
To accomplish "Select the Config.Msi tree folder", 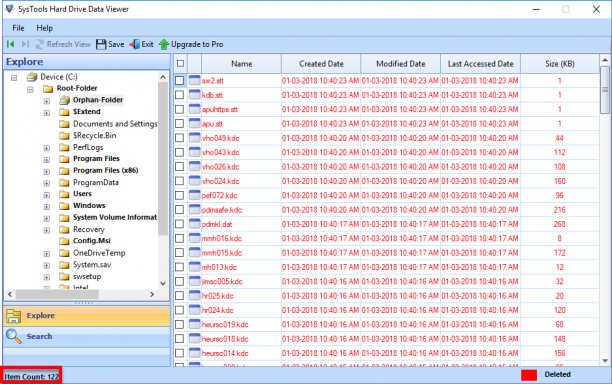I will point(92,241).
